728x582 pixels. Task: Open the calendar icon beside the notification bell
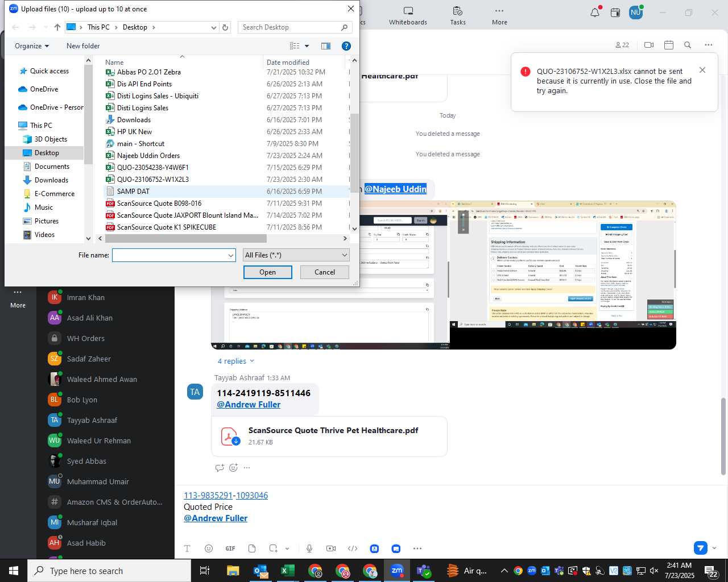point(615,13)
